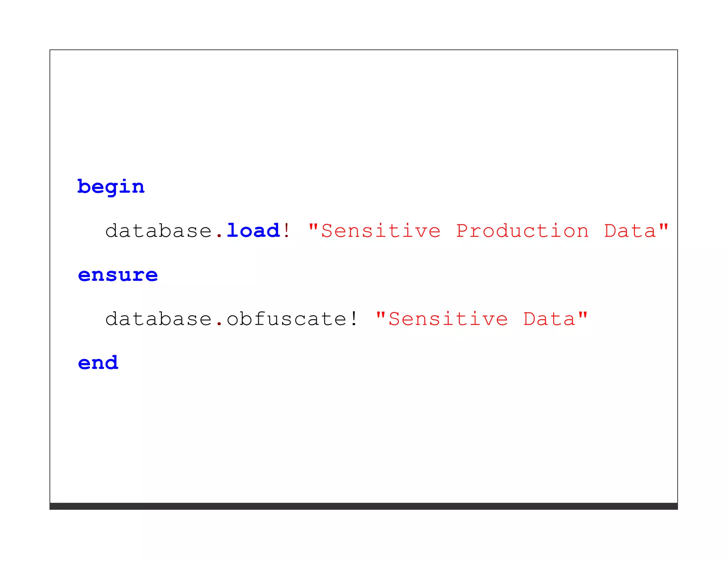The width and height of the screenshot is (728, 562).
Task: Click "Sensitive" in the Production Data string
Action: tap(381, 231)
